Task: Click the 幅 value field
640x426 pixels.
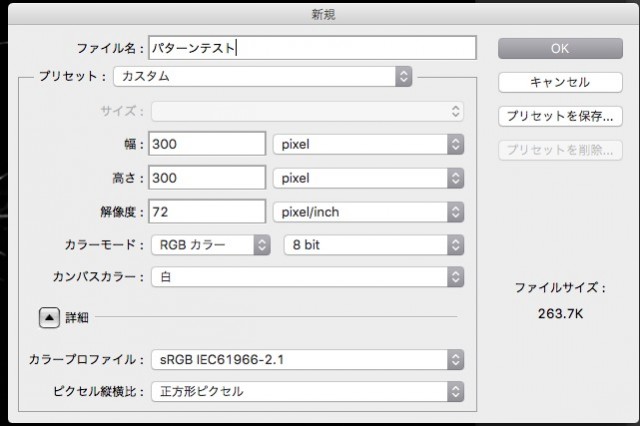Action: pos(207,144)
